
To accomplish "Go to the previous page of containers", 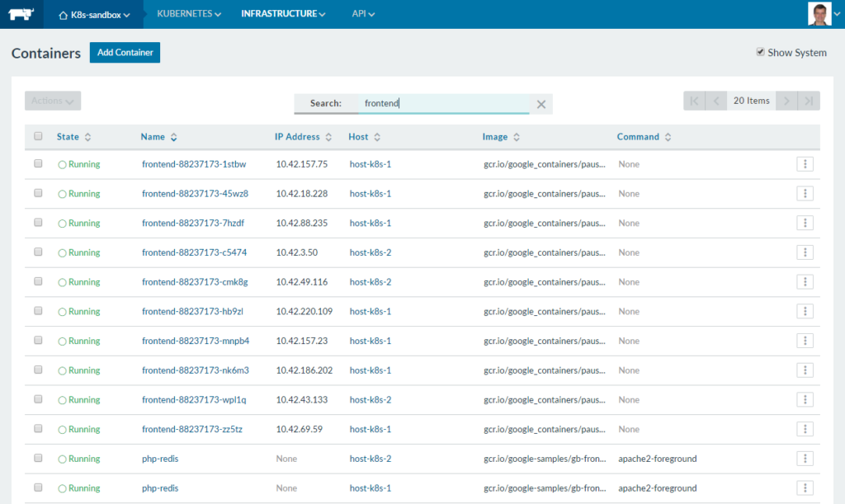I will (716, 101).
